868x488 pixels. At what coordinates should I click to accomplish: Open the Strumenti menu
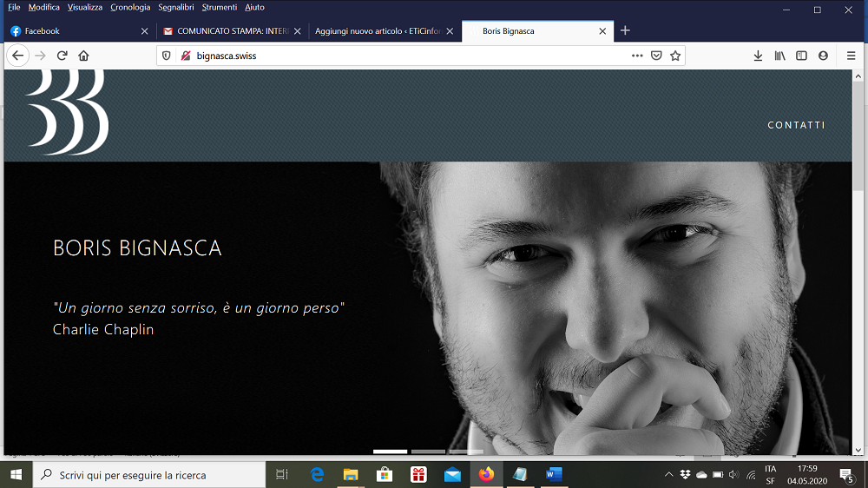pyautogui.click(x=220, y=7)
